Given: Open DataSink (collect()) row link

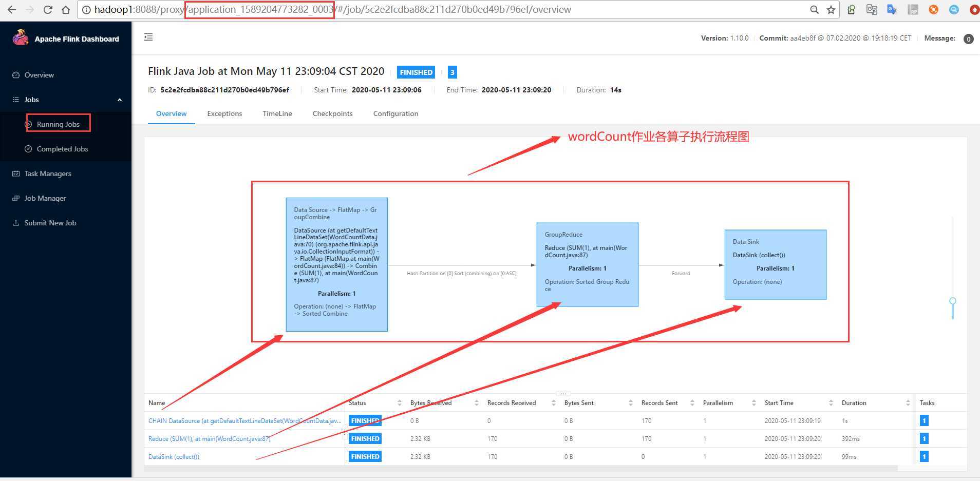Looking at the screenshot, I should point(174,457).
